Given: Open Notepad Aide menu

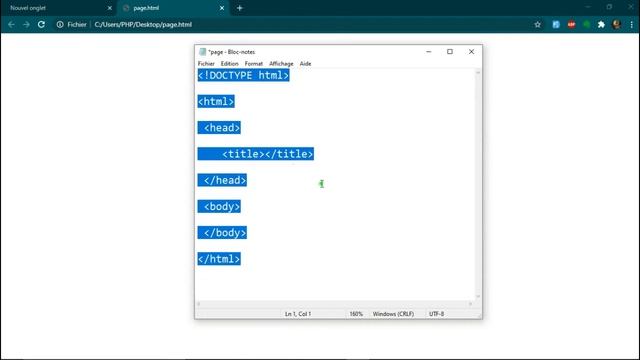Looking at the screenshot, I should [305, 64].
